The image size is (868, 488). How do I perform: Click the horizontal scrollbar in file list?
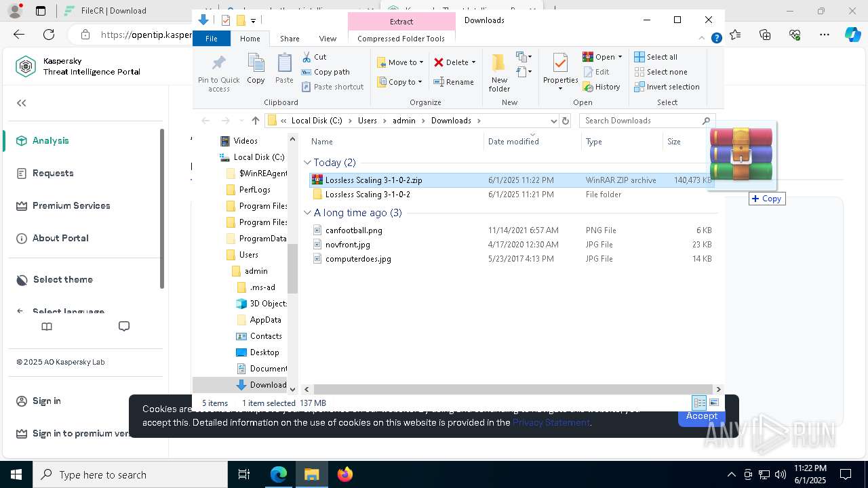click(x=513, y=389)
